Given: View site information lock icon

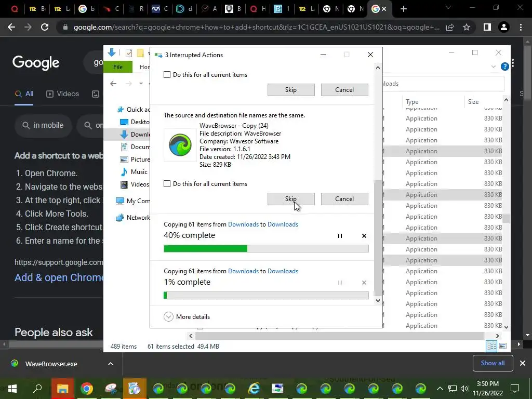Looking at the screenshot, I should [x=65, y=27].
